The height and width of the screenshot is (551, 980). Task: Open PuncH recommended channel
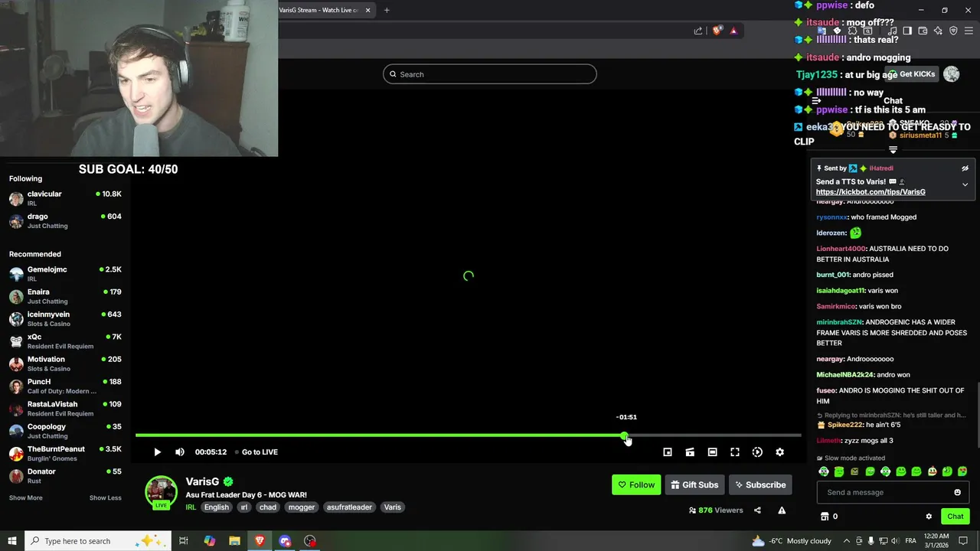point(65,386)
